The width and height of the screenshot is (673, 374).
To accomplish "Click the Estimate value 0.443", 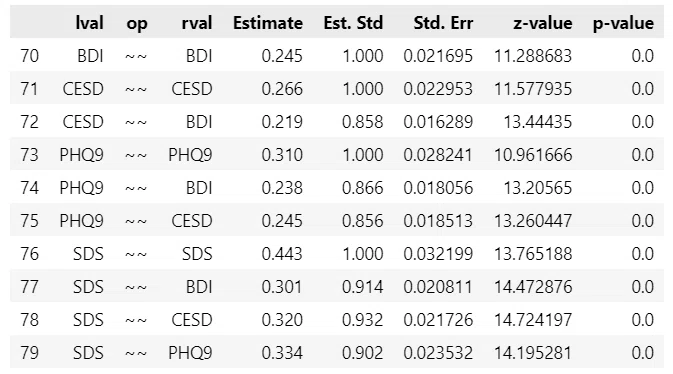I will (x=282, y=254).
